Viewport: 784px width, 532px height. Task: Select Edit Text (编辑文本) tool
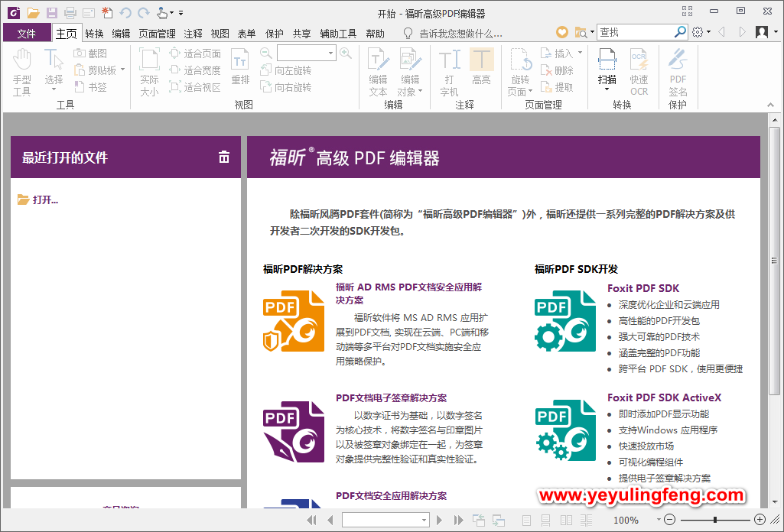click(378, 73)
